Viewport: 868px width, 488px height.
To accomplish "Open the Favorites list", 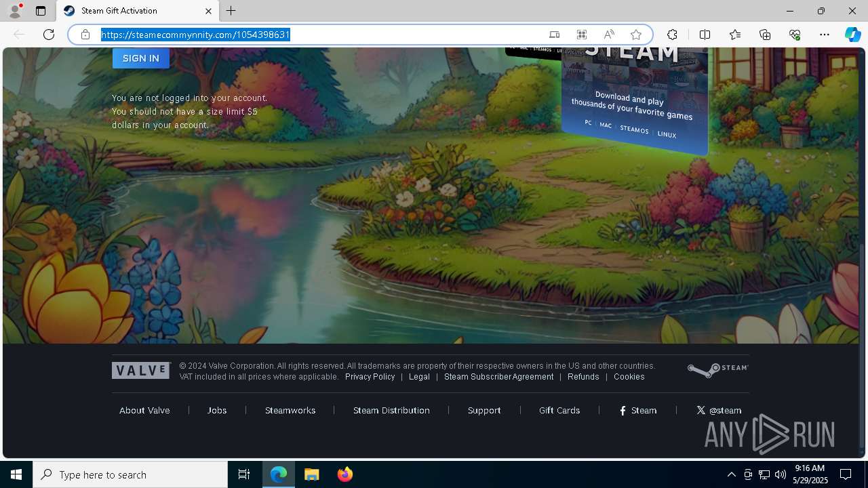I will pos(735,35).
